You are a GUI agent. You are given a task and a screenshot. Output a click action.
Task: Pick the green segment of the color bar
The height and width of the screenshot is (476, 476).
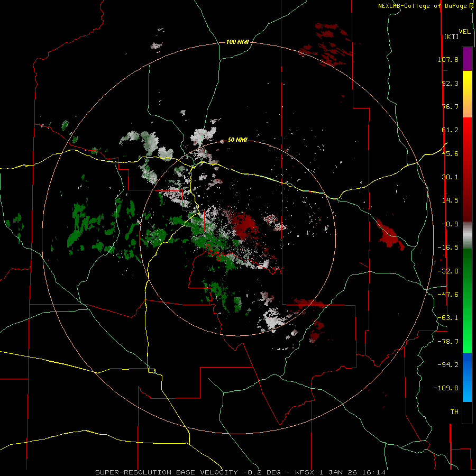(467, 300)
